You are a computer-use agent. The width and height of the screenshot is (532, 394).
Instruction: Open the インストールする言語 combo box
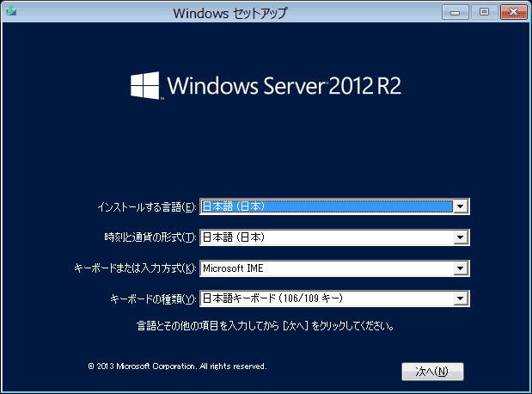334,206
